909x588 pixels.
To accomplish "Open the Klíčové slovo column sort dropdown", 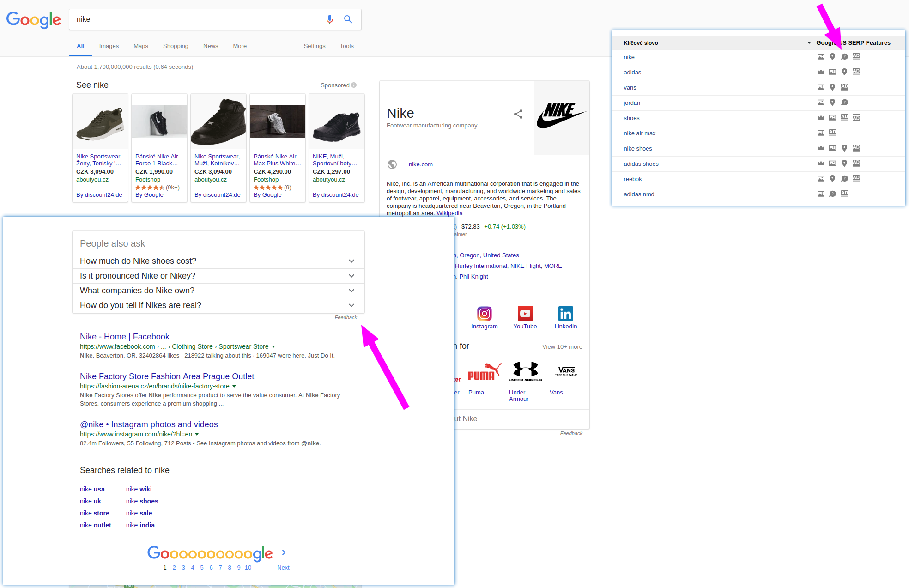I will 809,43.
